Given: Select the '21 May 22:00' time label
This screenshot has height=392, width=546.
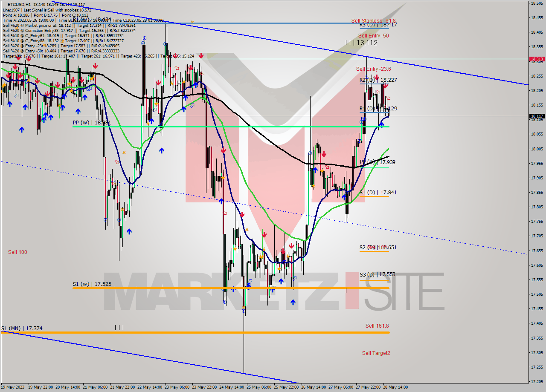Looking at the screenshot, I should pyautogui.click(x=122, y=387).
